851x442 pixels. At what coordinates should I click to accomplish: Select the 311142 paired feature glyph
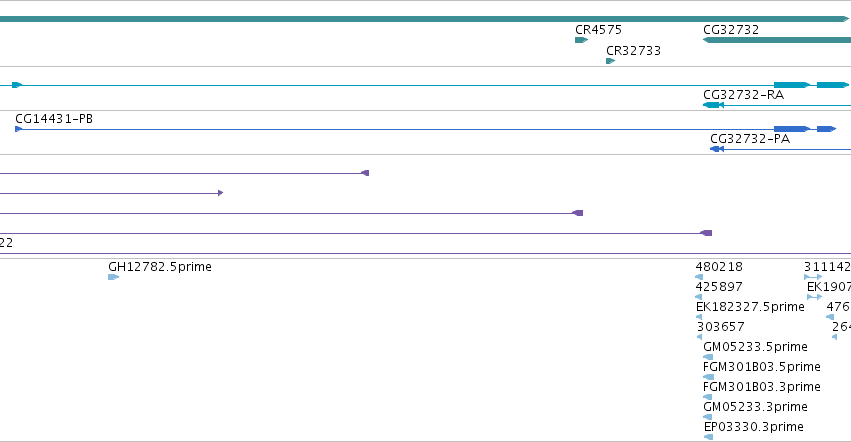[x=813, y=277]
